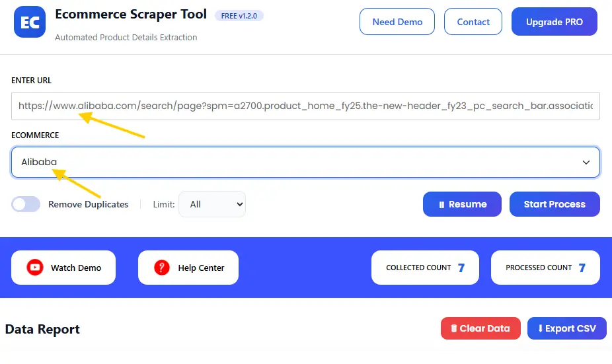Click the Export CSV button
The width and height of the screenshot is (612, 364).
pos(566,328)
